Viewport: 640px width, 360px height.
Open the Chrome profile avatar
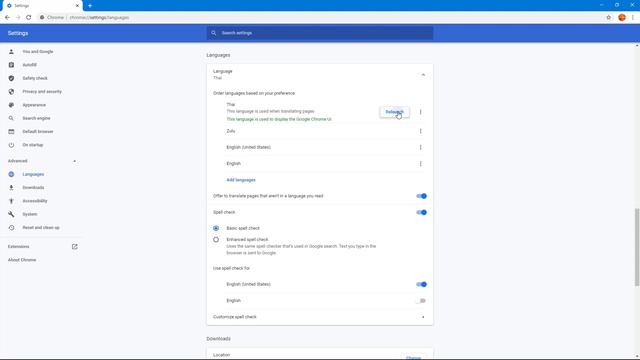click(x=622, y=18)
